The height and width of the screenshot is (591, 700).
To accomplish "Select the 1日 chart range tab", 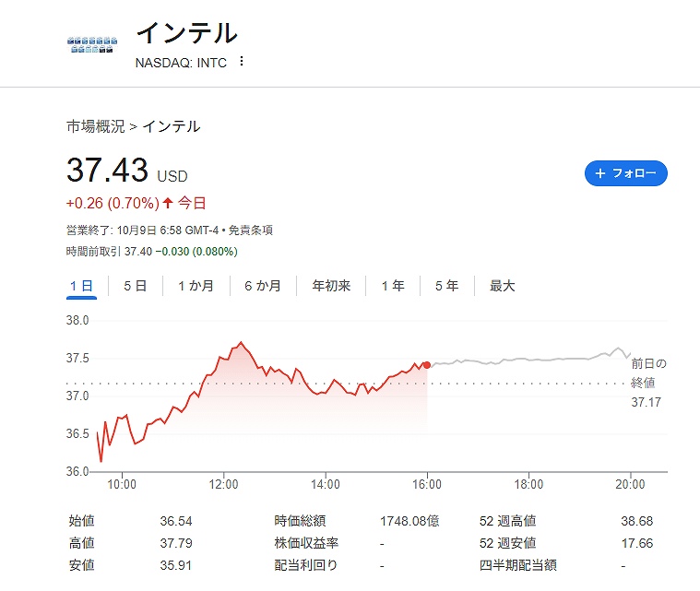I will (81, 286).
